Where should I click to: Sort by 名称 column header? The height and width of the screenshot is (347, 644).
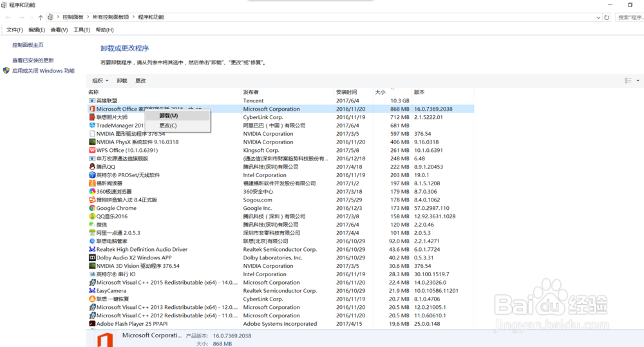164,92
